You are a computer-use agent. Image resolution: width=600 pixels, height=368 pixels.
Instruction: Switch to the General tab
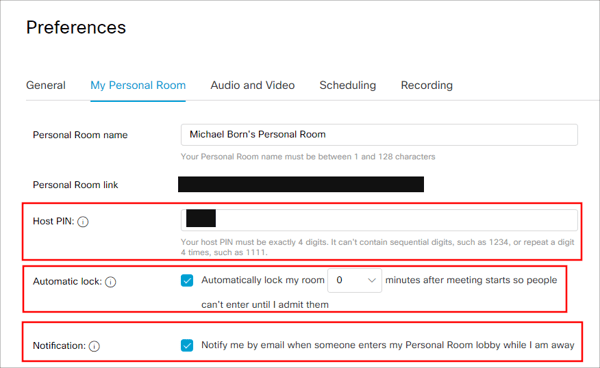(46, 85)
